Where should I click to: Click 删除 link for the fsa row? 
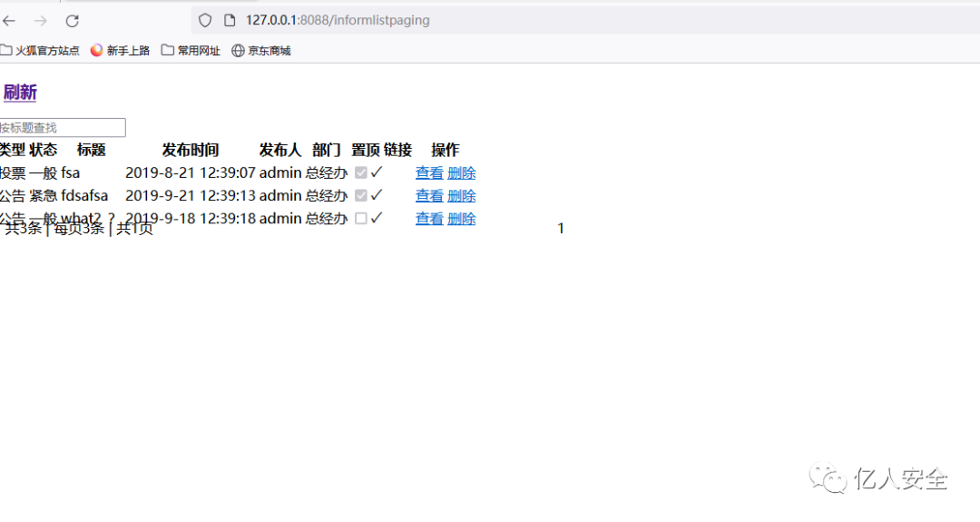[x=462, y=173]
